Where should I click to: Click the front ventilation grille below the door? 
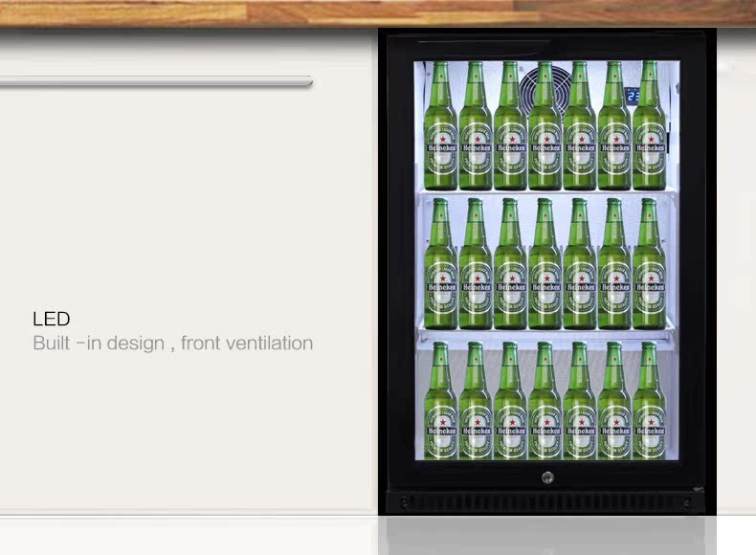(547, 503)
